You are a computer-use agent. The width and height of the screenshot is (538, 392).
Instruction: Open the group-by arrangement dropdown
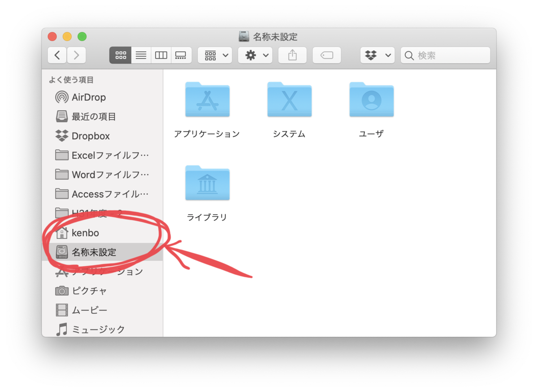[215, 55]
